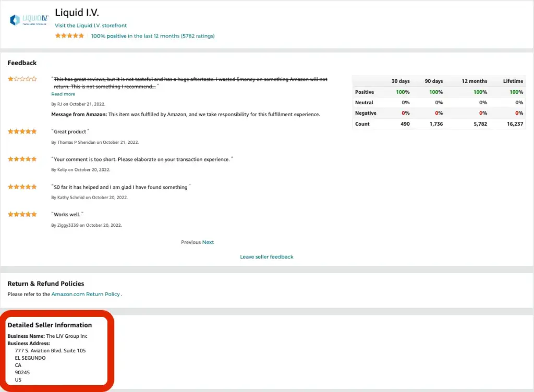Click the "Great product" review text

[x=70, y=132]
